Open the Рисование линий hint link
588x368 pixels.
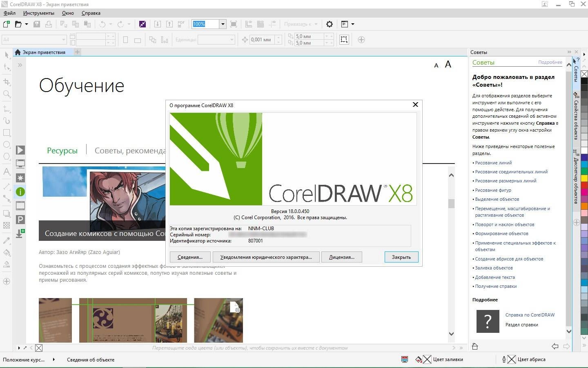pyautogui.click(x=493, y=163)
